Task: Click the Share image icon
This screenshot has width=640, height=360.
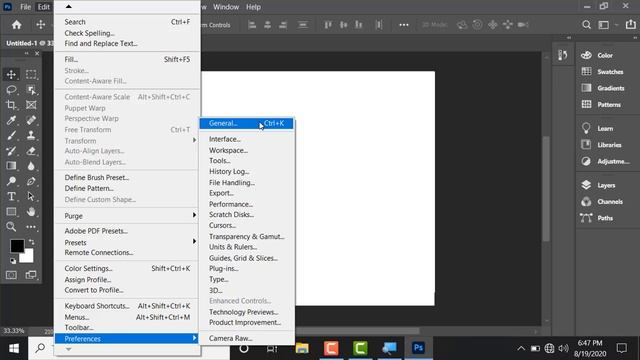Action: [631, 24]
